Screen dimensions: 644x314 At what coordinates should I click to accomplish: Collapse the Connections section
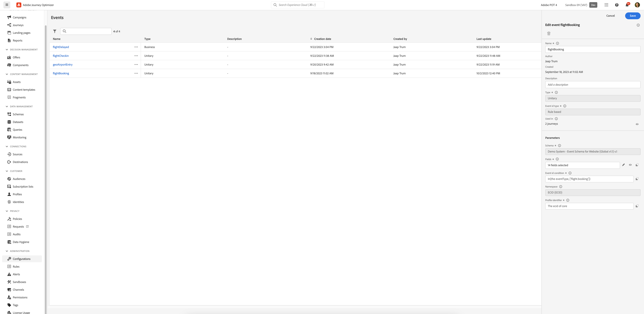click(x=7, y=147)
